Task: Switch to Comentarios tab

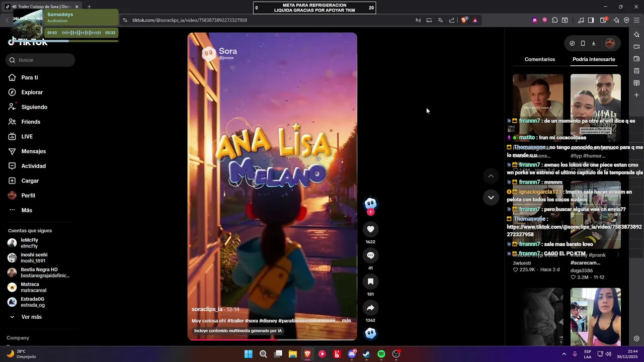Action: [539, 59]
